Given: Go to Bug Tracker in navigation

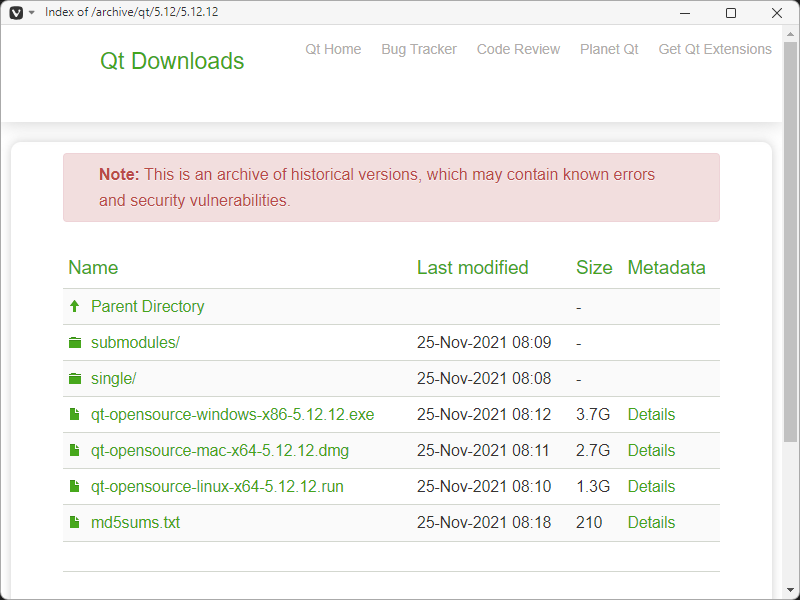Looking at the screenshot, I should 419,49.
